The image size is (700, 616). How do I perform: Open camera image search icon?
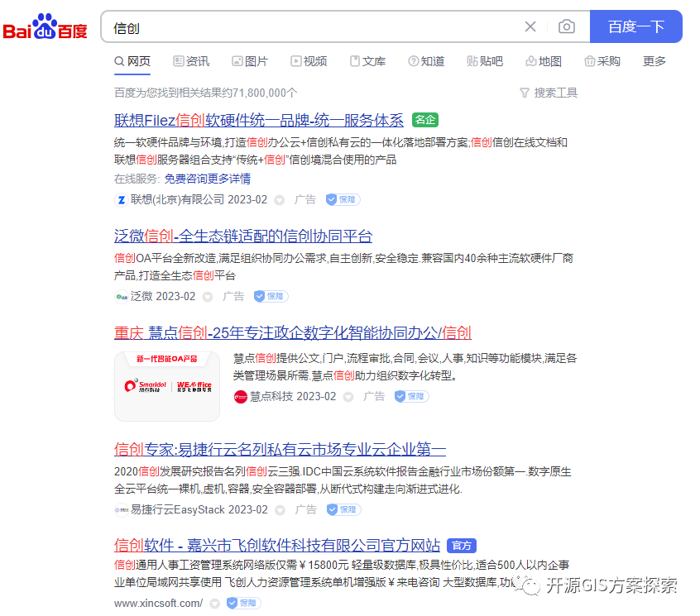pyautogui.click(x=567, y=26)
